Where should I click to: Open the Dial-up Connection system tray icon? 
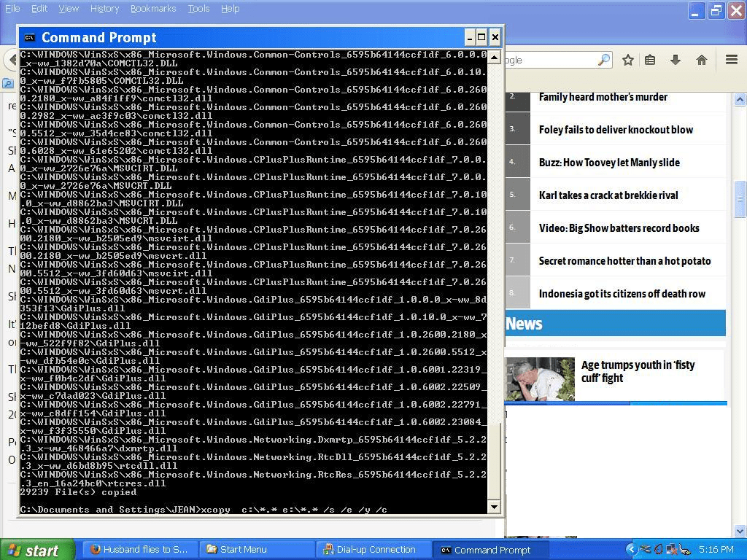644,549
